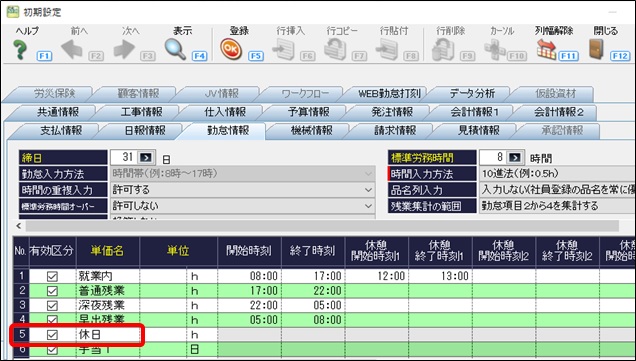Click the 表示 magnifier icon

[x=175, y=50]
